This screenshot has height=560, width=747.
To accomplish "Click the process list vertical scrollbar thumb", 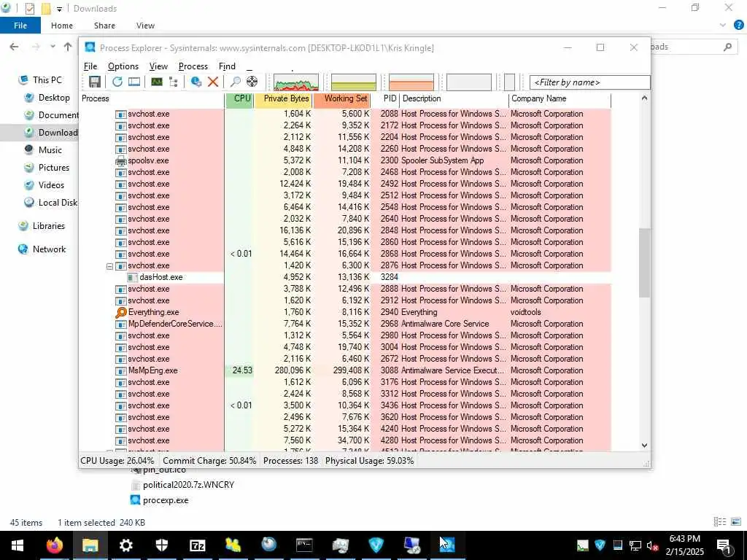I will 644,262.
